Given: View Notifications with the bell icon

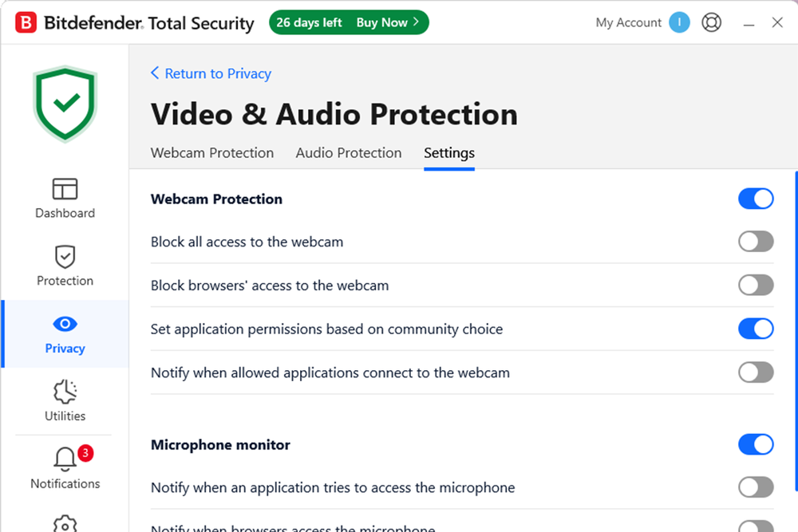Looking at the screenshot, I should pos(65,470).
